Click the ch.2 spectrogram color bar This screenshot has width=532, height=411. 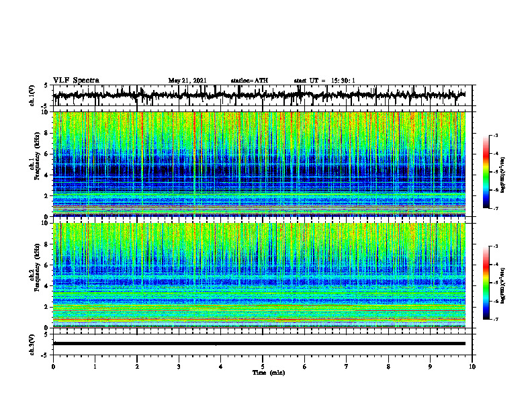click(x=486, y=283)
